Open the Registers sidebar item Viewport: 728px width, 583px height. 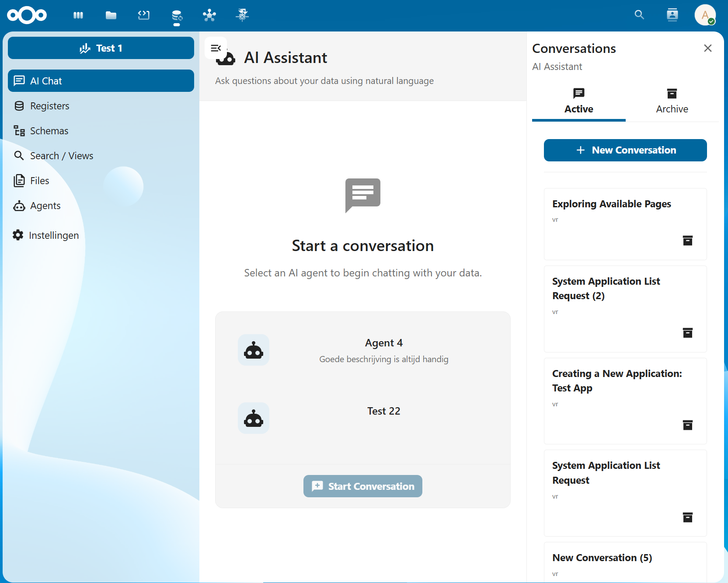coord(49,106)
